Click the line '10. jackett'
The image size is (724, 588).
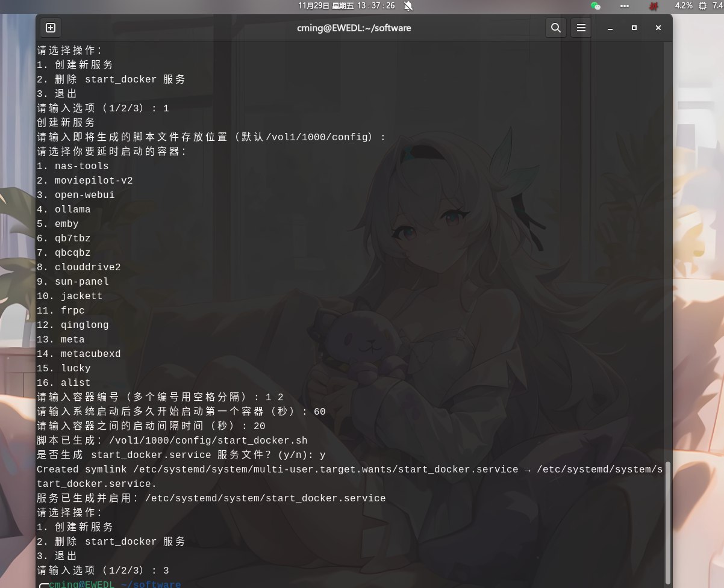[x=70, y=296]
